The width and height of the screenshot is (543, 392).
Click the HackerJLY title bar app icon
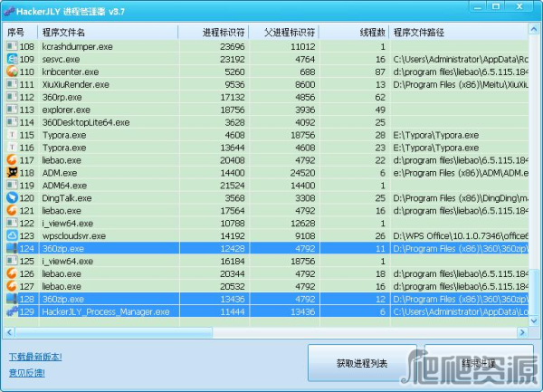9,12
